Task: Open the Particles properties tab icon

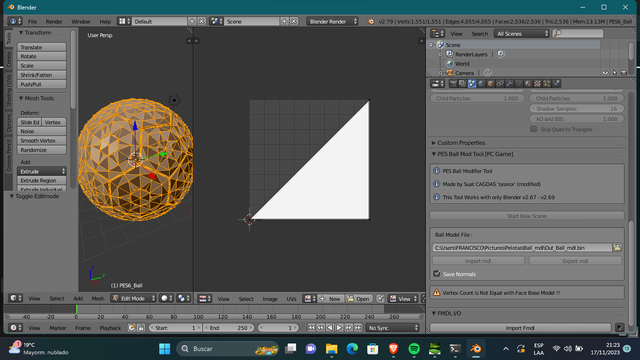Action: click(x=547, y=84)
